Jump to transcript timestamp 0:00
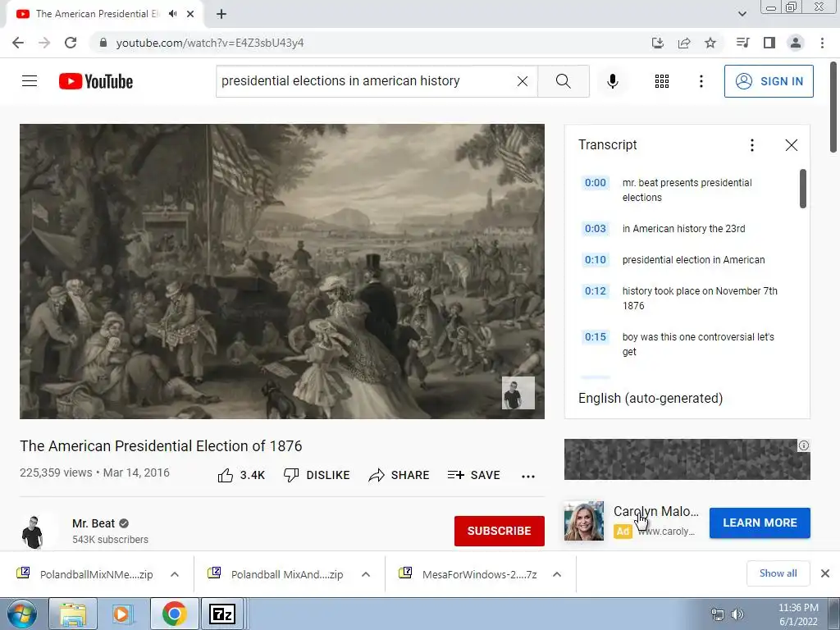Image resolution: width=840 pixels, height=630 pixels. 596,183
